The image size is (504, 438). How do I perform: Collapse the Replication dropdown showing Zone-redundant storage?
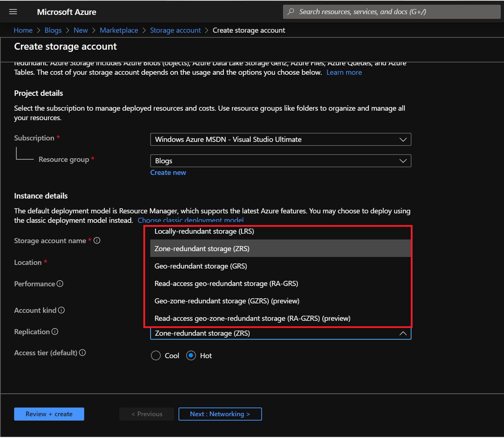click(403, 333)
